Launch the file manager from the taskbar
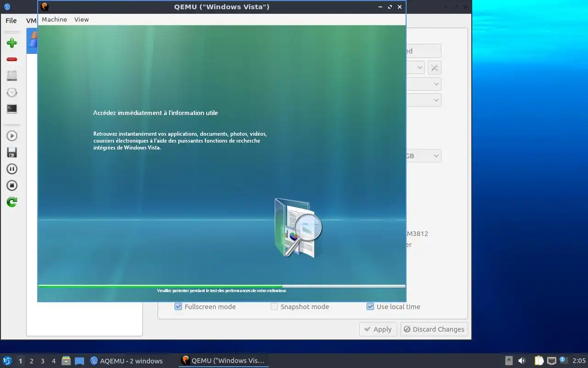Viewport: 588px width, 368px height. pos(66,361)
